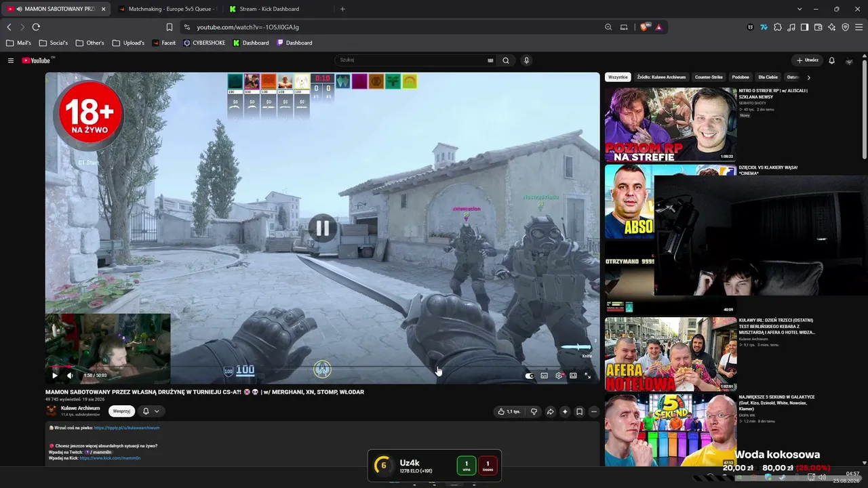868x488 pixels.
Task: Go back in browser history
Action: (9, 27)
